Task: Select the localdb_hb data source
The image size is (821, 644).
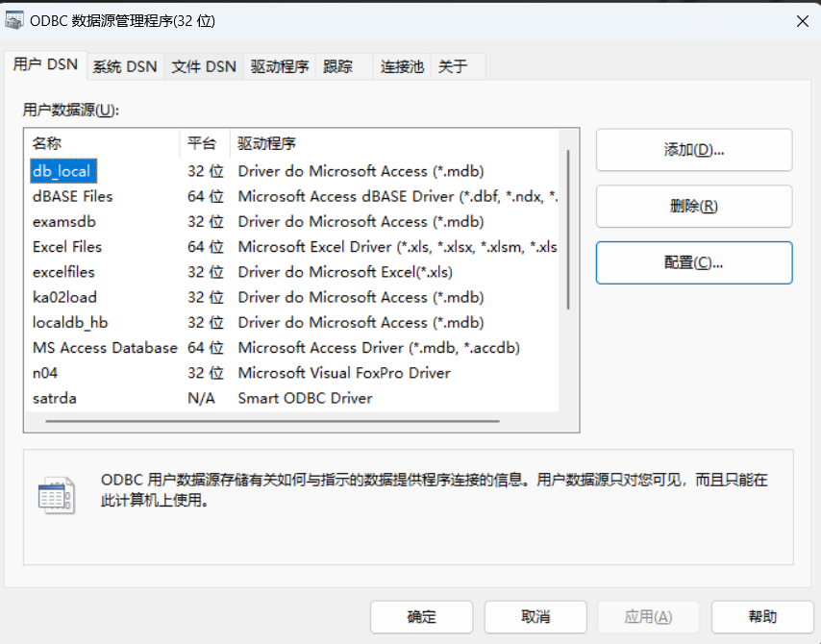Action: (70, 323)
